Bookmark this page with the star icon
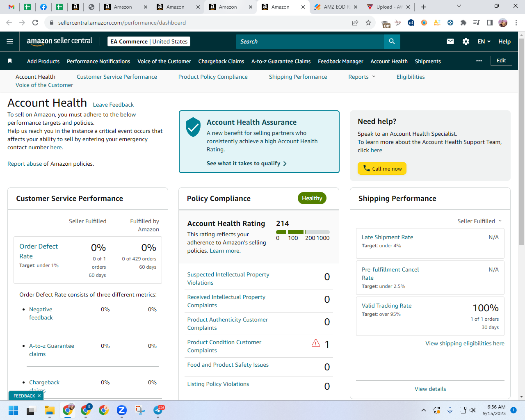Screen dimensions: 525x420 tap(368, 23)
